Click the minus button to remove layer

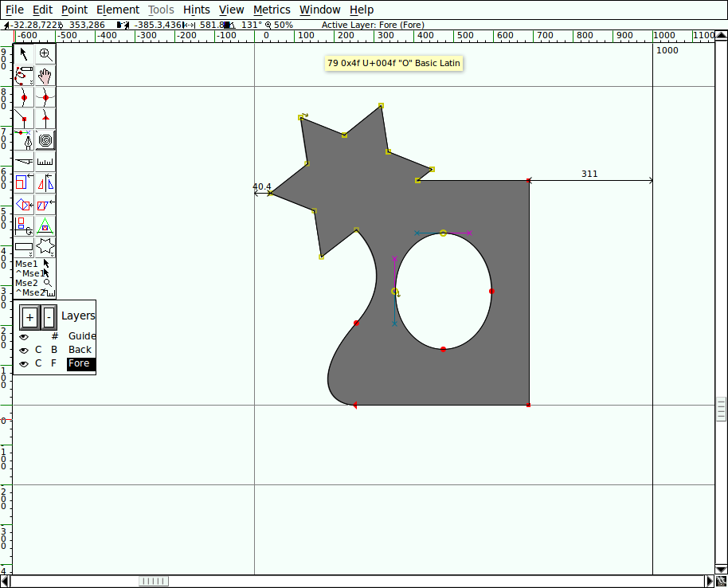point(49,317)
